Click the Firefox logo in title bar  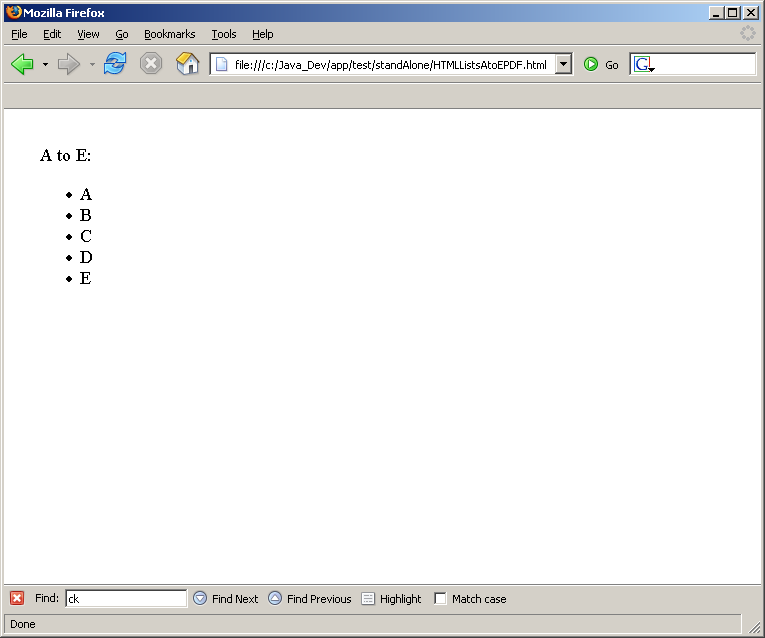point(14,12)
